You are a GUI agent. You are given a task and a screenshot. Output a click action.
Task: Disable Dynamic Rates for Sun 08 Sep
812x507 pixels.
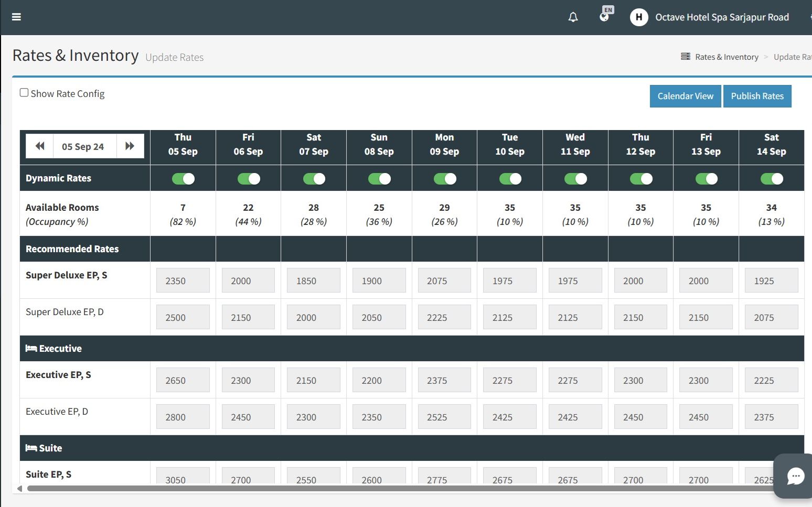pyautogui.click(x=379, y=179)
